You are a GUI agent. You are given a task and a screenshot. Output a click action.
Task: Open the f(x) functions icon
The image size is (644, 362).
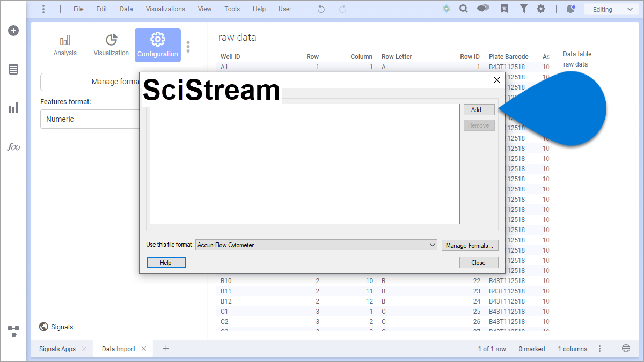tap(13, 147)
